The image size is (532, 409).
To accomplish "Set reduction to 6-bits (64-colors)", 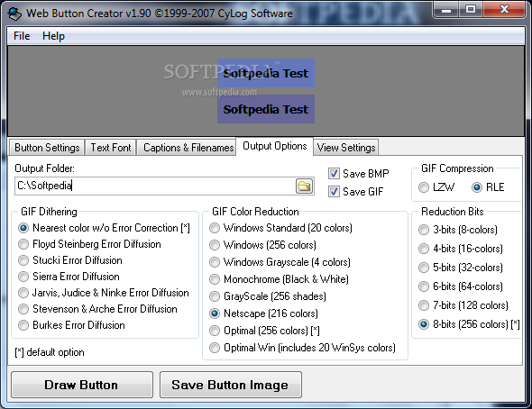I will pos(461,286).
